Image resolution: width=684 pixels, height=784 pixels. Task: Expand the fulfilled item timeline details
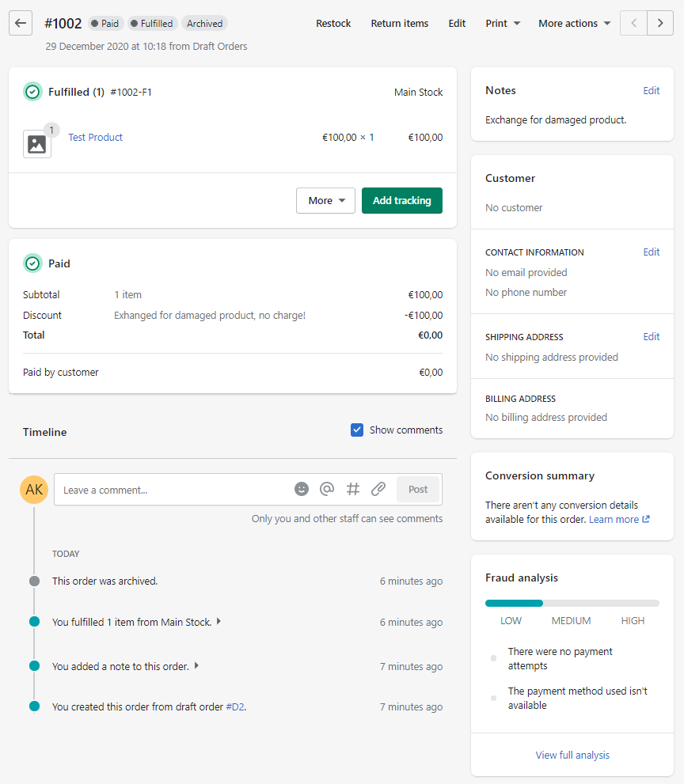[218, 622]
